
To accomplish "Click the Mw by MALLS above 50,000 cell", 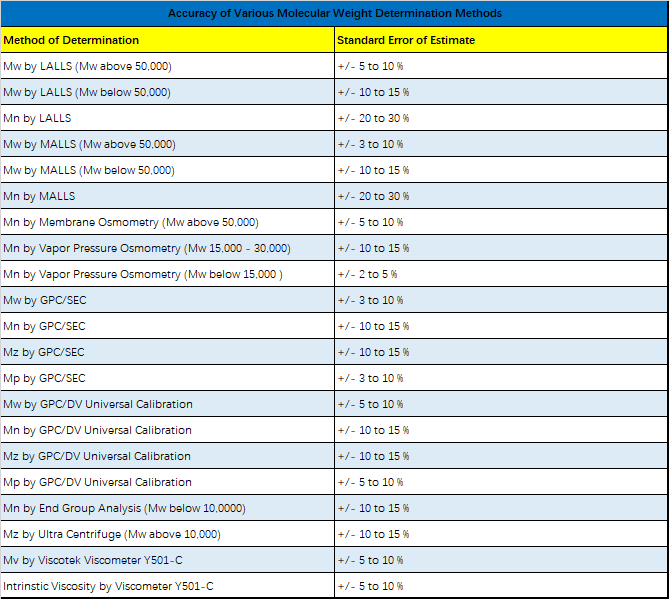I will 167,144.
